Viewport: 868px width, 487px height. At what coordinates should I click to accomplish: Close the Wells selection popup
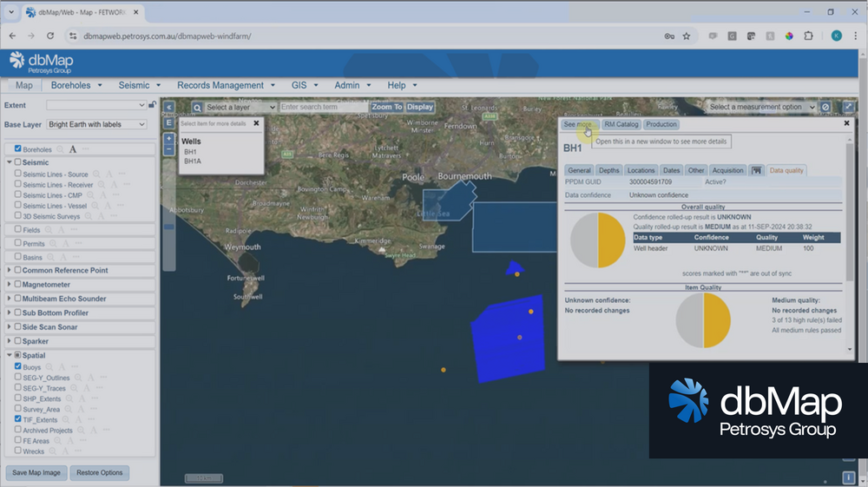tap(256, 123)
